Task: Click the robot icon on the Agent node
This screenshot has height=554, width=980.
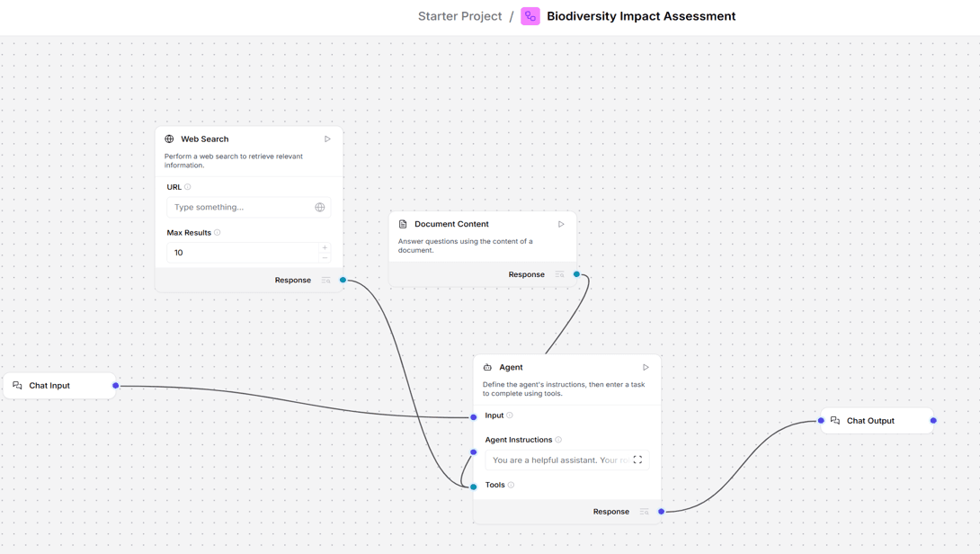Action: (488, 367)
